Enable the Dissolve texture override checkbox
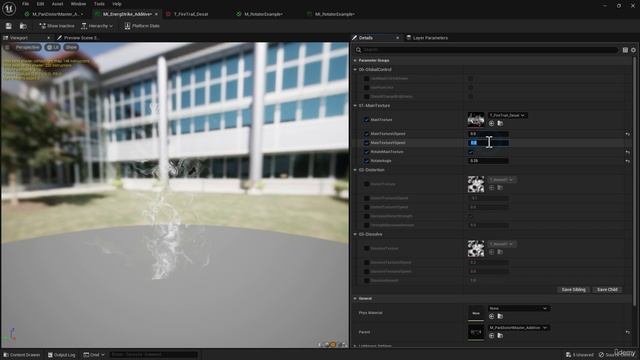The image size is (640, 360). 366,248
